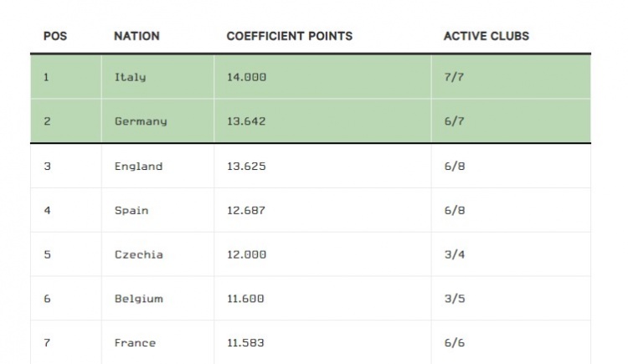Click the ACTIVE CLUBS column header
Viewport: 628px width, 364px height.
[x=486, y=37]
